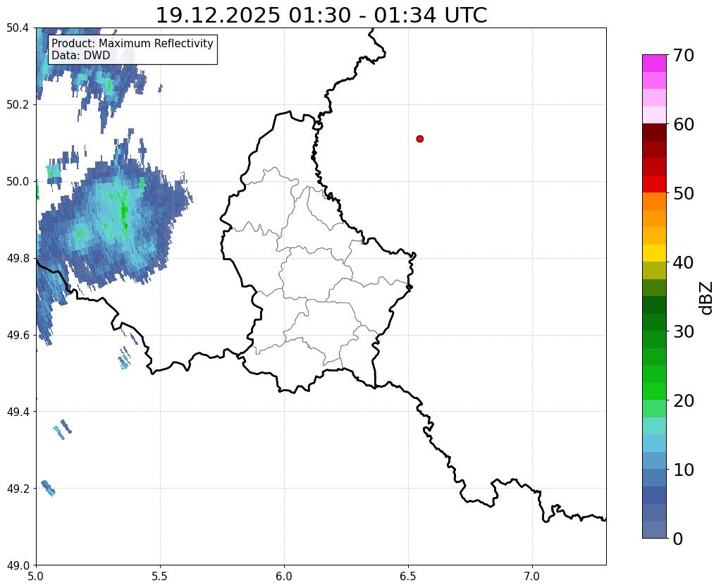
Task: Click the longitude label '6.0'
Action: (284, 577)
